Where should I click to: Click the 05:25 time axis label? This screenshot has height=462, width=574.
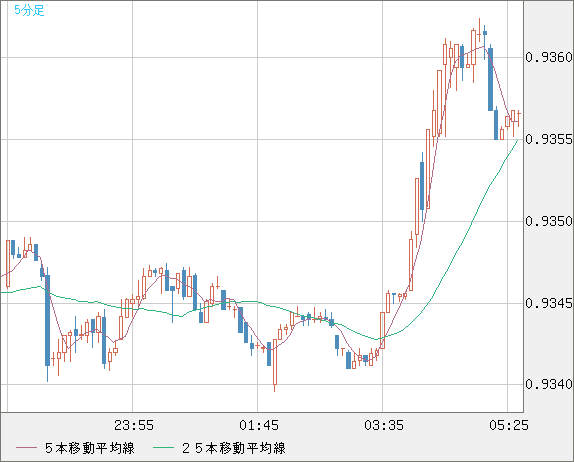click(x=509, y=425)
